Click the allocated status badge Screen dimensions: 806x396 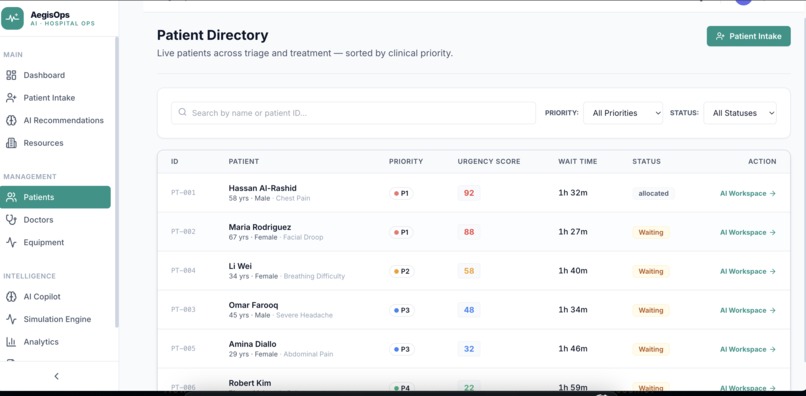(653, 193)
